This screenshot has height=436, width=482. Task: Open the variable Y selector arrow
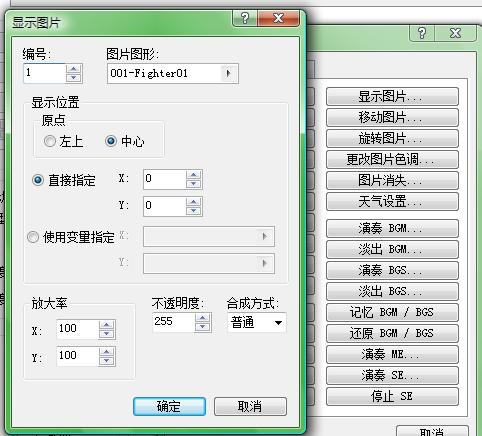point(265,263)
